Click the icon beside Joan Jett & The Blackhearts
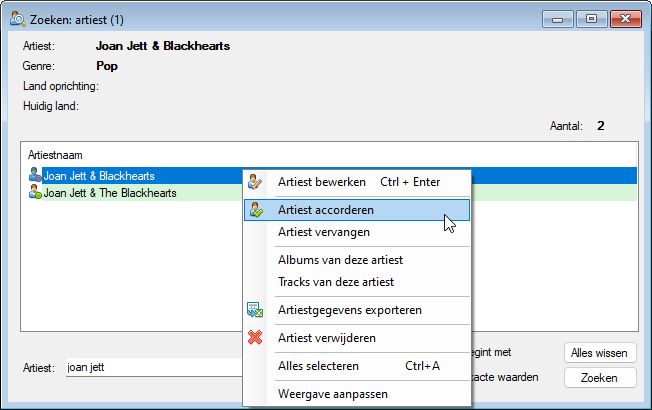Screen dimensions: 652x410 point(35,192)
